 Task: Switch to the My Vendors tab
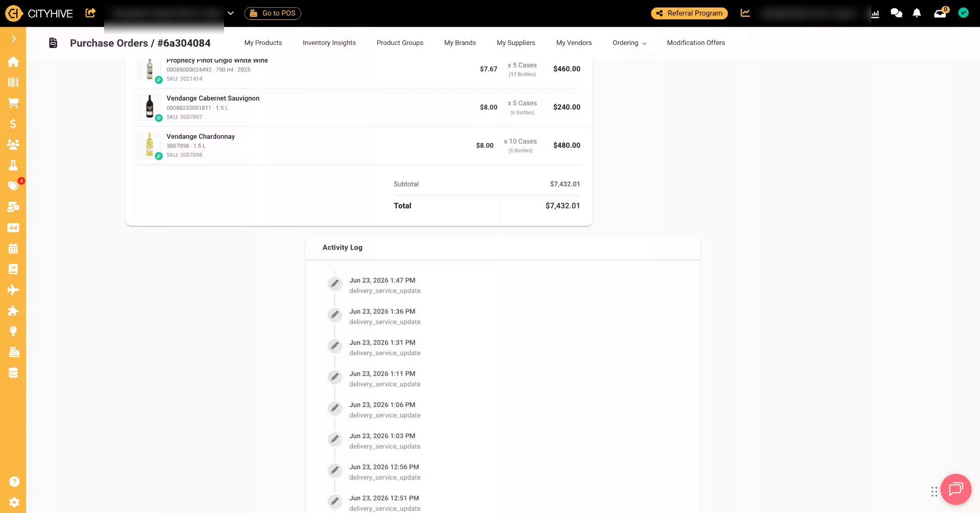tap(574, 43)
